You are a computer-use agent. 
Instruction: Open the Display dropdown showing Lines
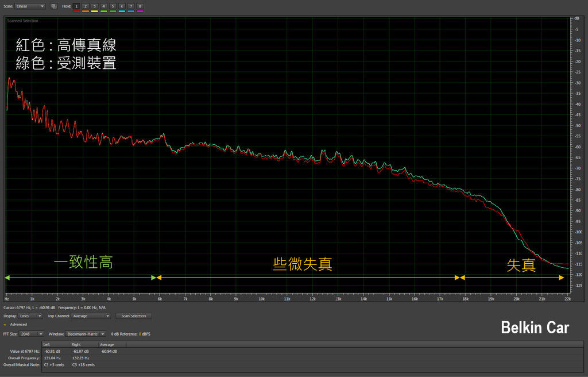32,316
